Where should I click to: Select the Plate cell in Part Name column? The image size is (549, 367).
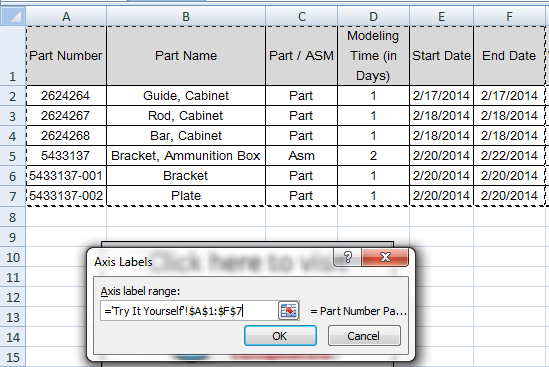pos(186,196)
